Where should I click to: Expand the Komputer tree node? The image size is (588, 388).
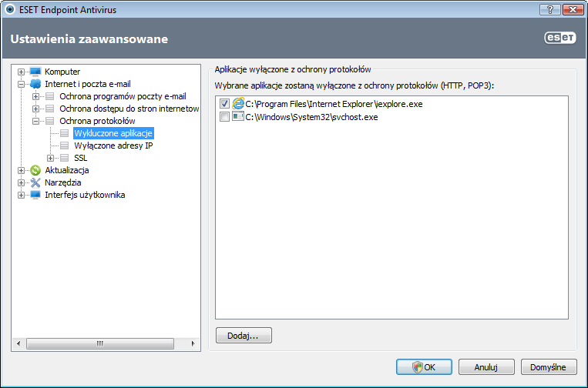(21, 72)
